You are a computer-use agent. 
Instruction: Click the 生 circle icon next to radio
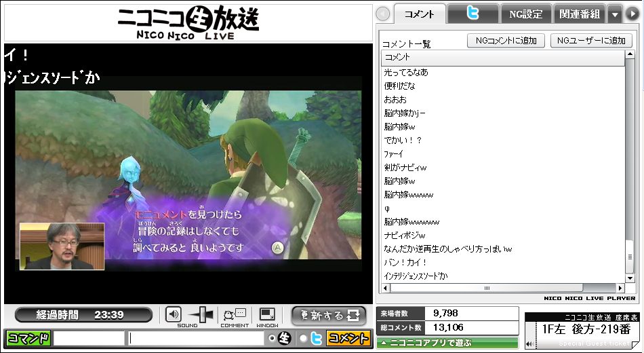point(284,338)
